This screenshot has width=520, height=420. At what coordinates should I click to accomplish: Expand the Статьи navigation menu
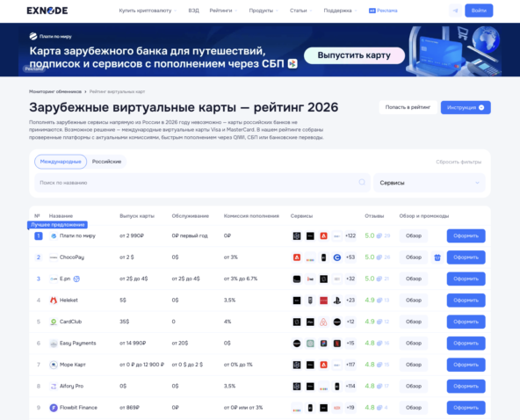click(300, 11)
